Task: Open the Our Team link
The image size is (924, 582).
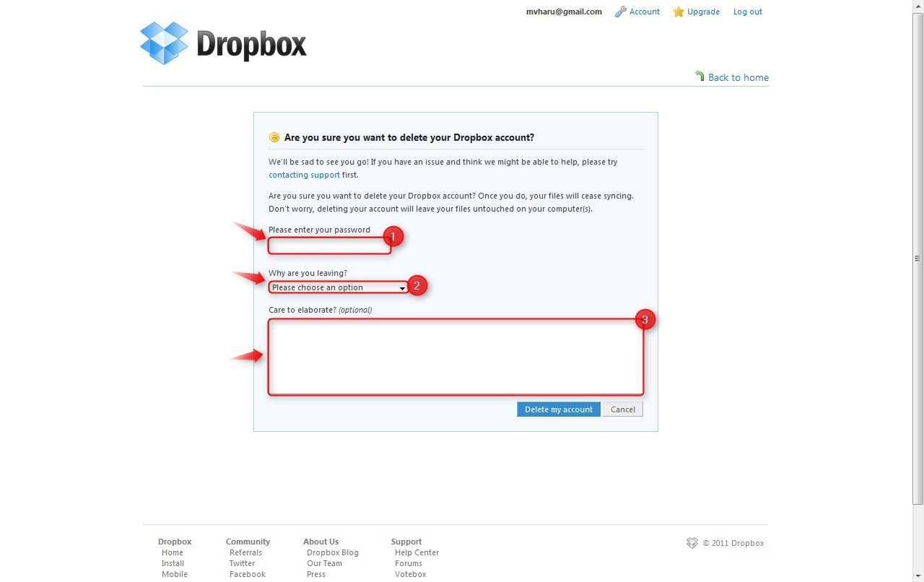Action: point(324,563)
